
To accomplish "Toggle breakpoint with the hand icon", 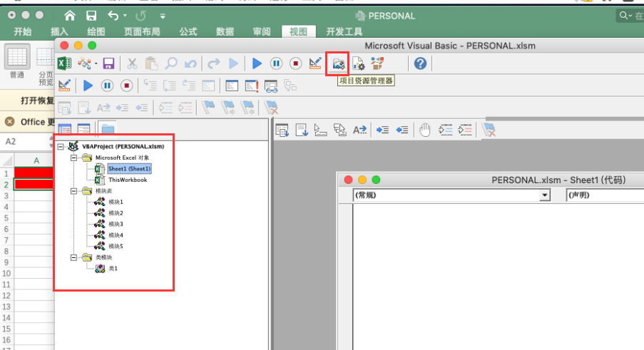I will [x=424, y=130].
